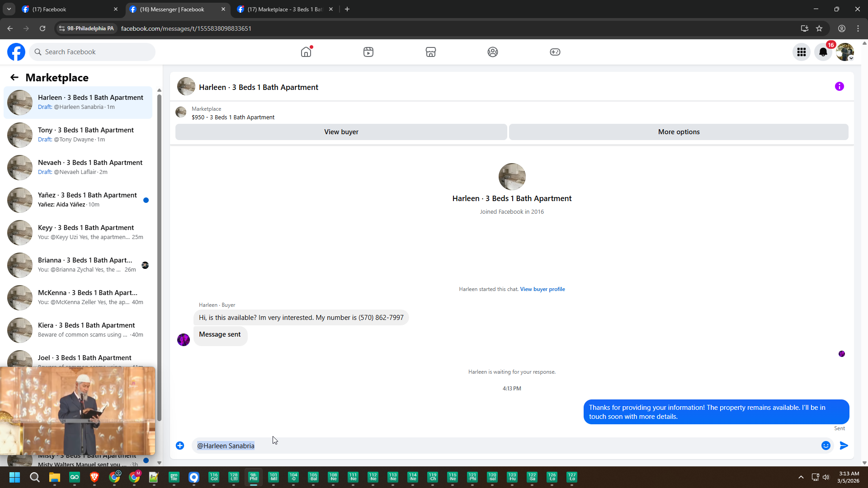Image resolution: width=868 pixels, height=488 pixels.
Task: Select the Harleen conversation in the list
Action: (x=78, y=103)
